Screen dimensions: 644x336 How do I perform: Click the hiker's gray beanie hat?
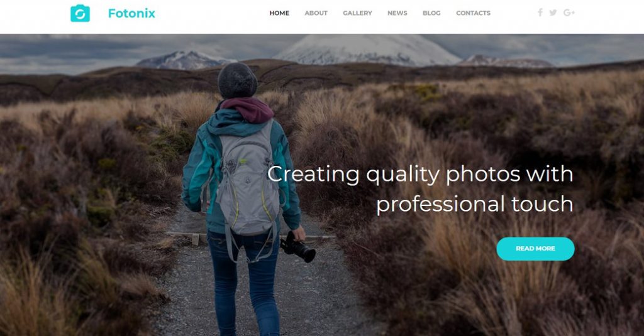pyautogui.click(x=237, y=80)
